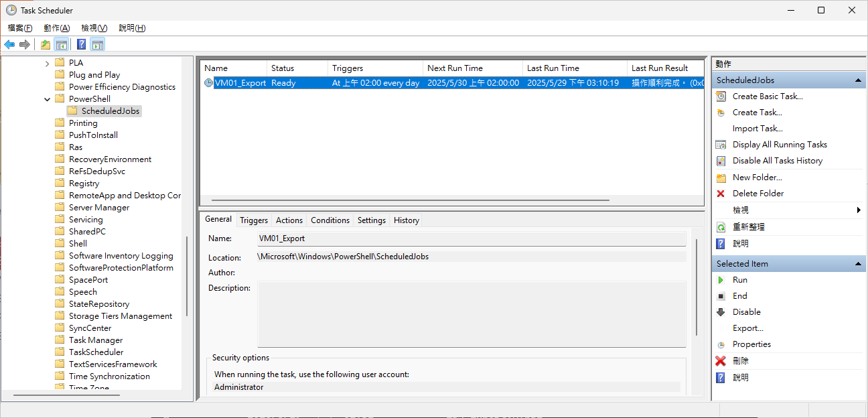Collapse the ScheduledJobs actions section
This screenshot has height=418, width=868.
pyautogui.click(x=857, y=80)
